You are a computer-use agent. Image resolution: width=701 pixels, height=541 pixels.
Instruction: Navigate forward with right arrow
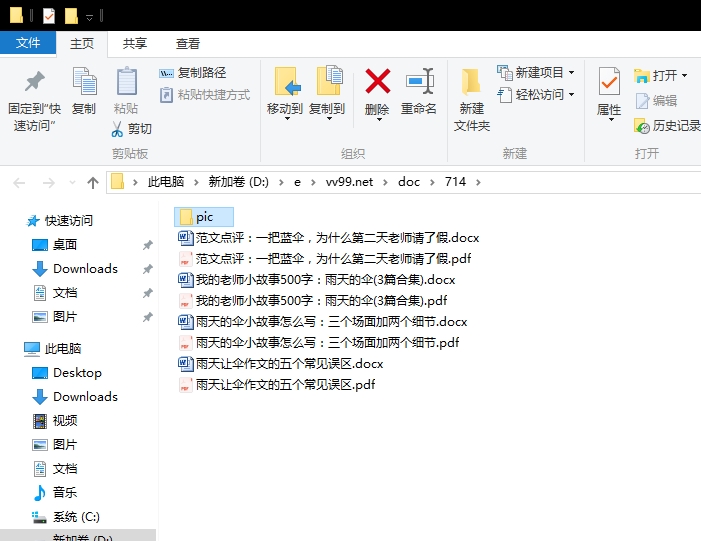click(x=48, y=182)
